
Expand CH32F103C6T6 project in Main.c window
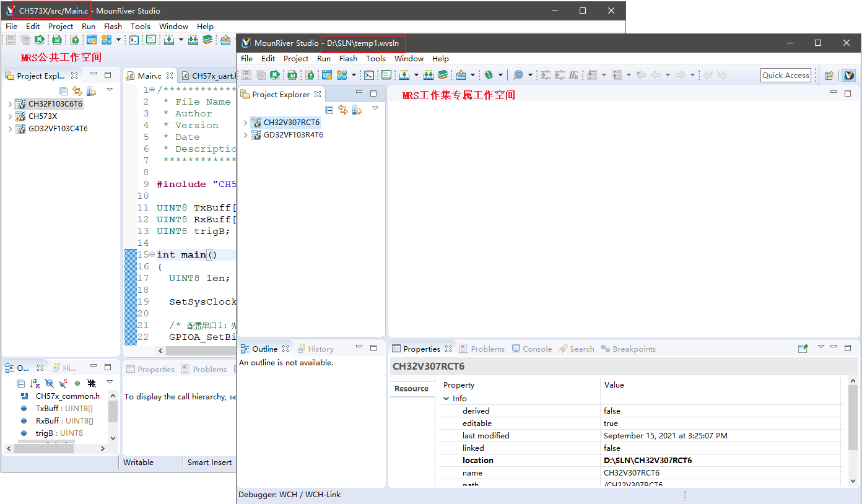[11, 104]
